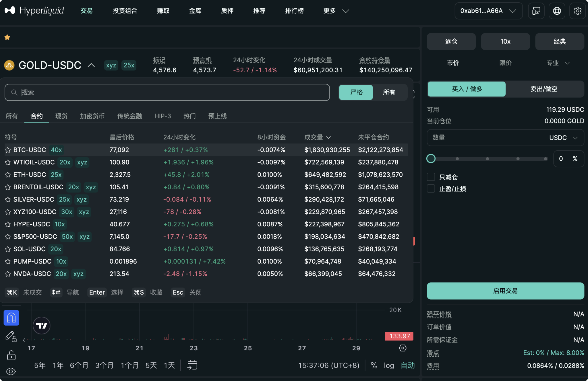Favorite ETH-USDC with its star icon
588x381 pixels.
pyautogui.click(x=8, y=175)
